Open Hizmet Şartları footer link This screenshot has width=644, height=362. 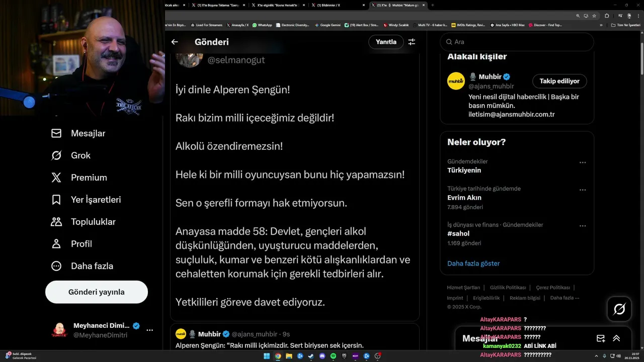(463, 288)
